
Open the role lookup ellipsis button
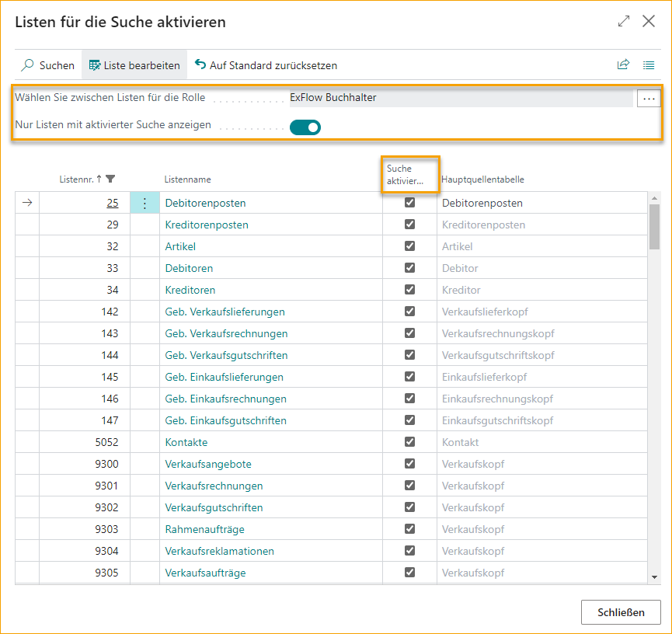(649, 99)
